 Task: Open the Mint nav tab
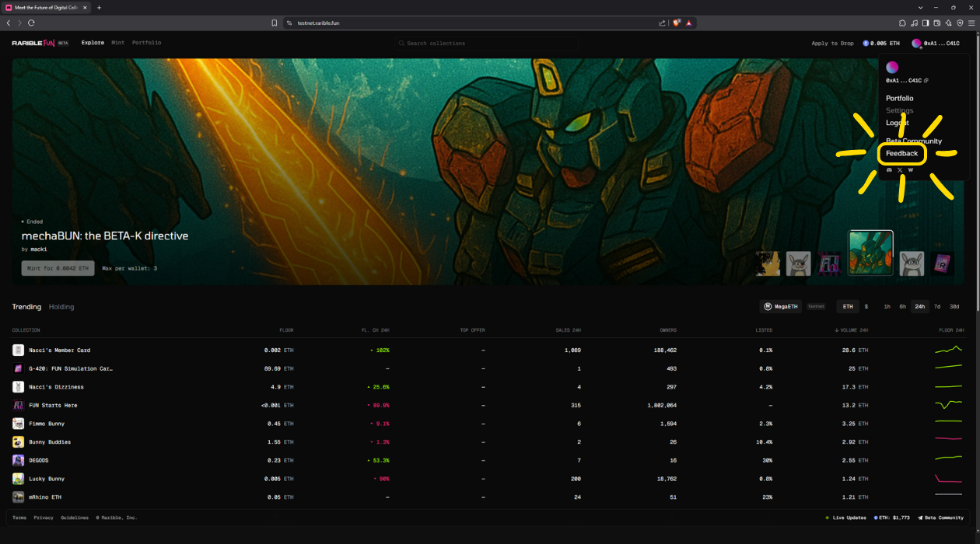click(x=118, y=43)
